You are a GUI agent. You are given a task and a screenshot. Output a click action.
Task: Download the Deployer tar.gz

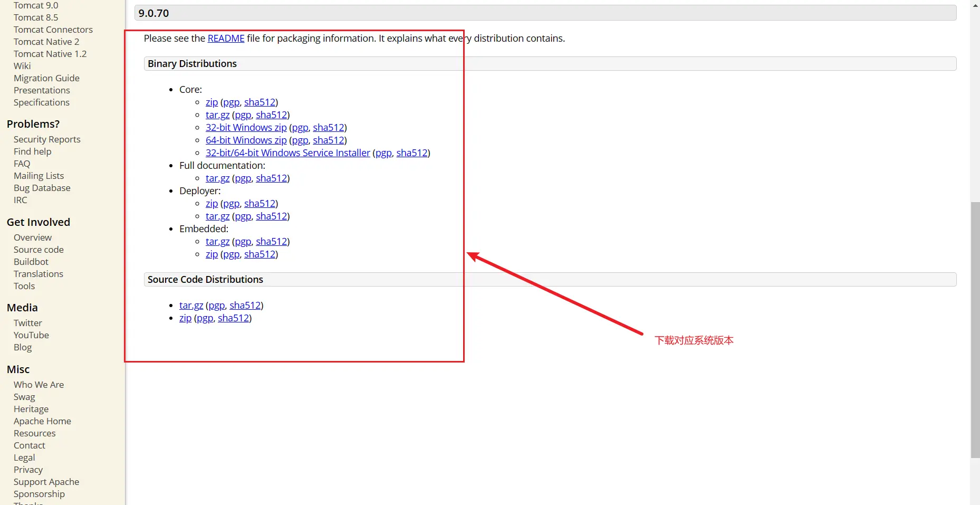(x=217, y=216)
